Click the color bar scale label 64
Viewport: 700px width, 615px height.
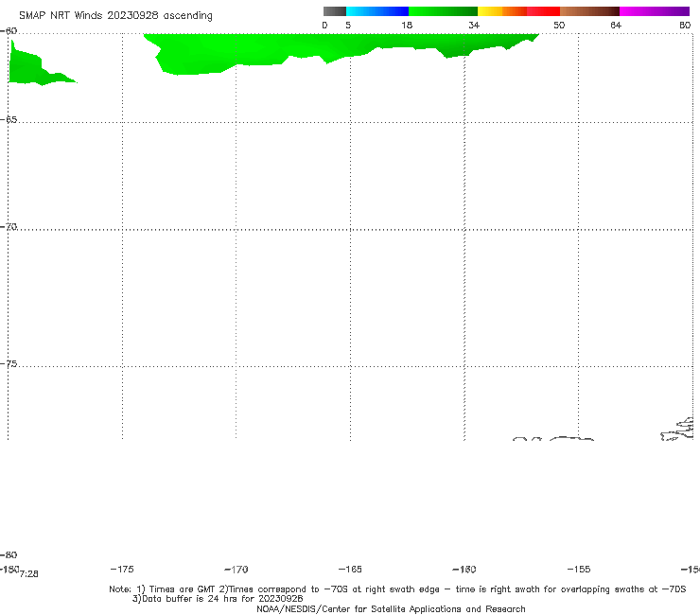(616, 25)
